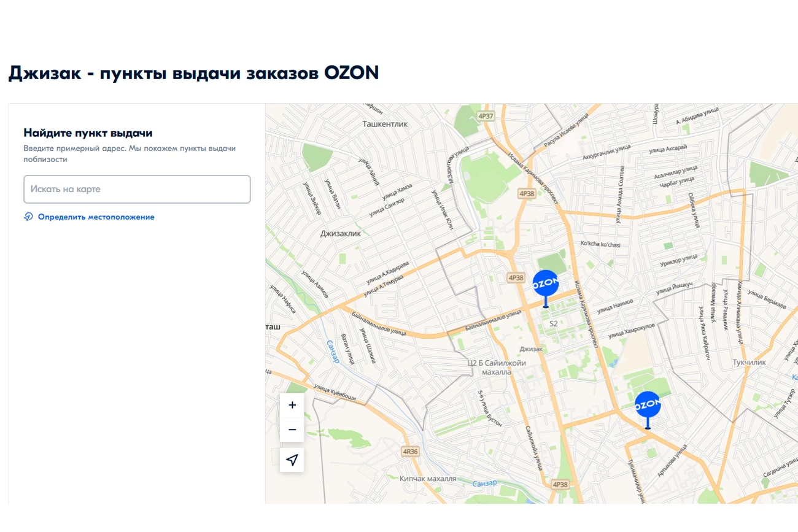Viewport: 798px width, 532px height.
Task: Click the S2 label on map
Action: [x=553, y=323]
